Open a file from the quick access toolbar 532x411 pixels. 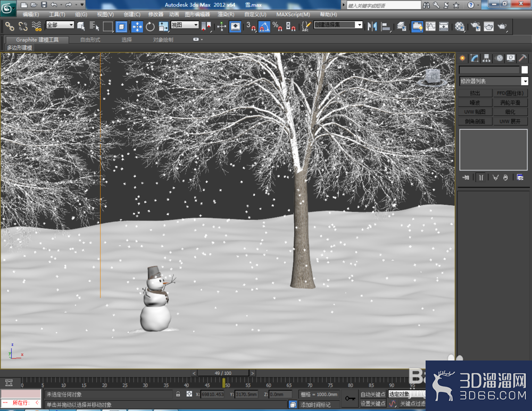tap(34, 5)
